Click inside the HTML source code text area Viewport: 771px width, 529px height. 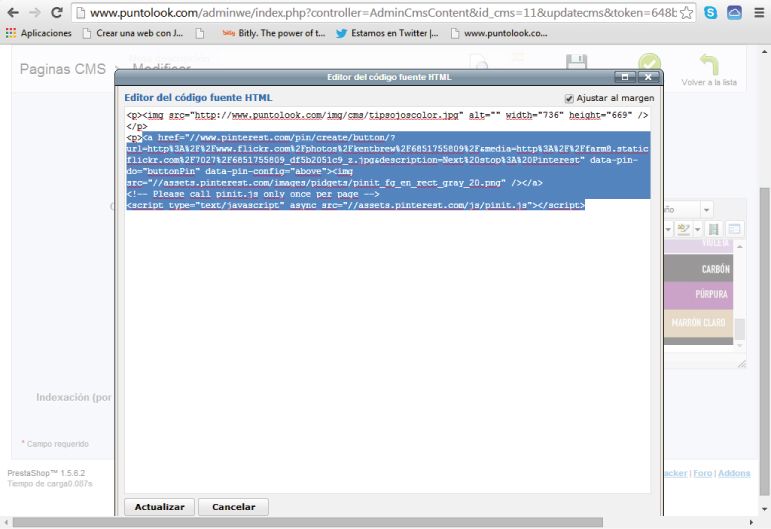(387, 300)
